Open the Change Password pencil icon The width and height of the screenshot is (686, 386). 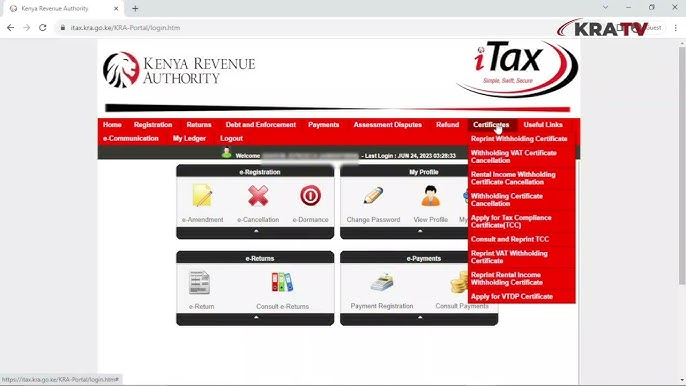pos(373,195)
